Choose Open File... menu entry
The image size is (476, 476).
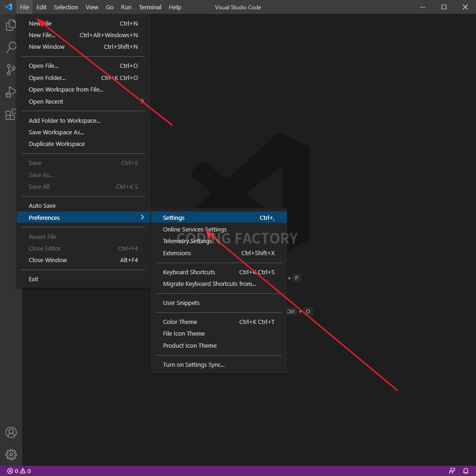(83, 66)
